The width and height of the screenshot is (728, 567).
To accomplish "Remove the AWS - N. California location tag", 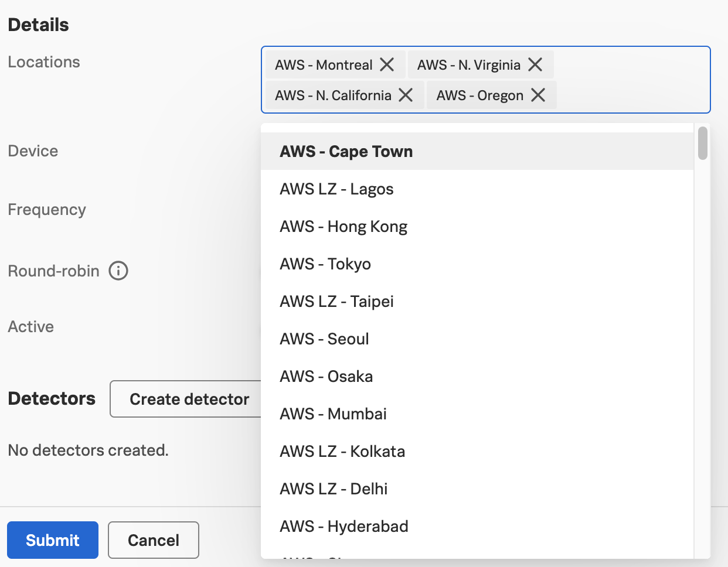I will point(406,95).
